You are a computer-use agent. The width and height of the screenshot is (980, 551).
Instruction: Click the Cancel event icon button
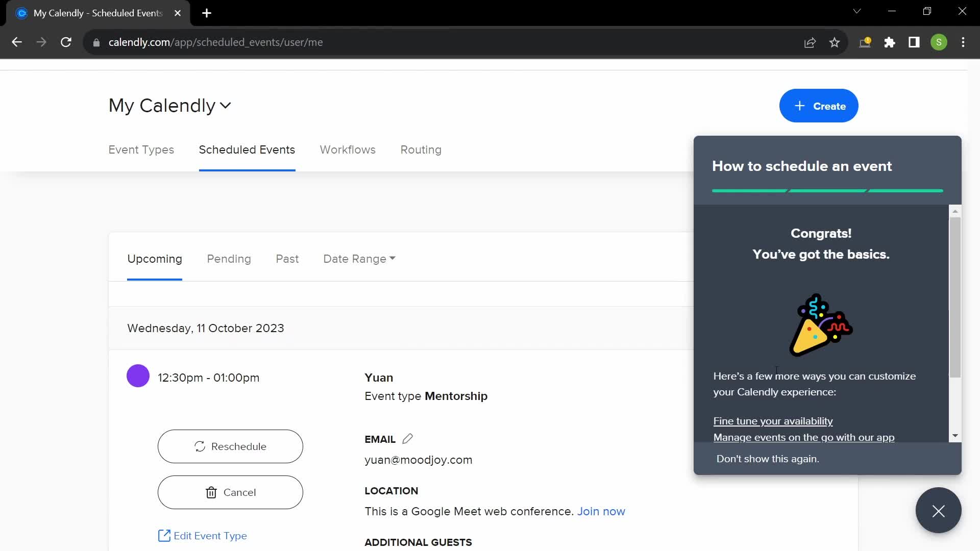pyautogui.click(x=211, y=492)
